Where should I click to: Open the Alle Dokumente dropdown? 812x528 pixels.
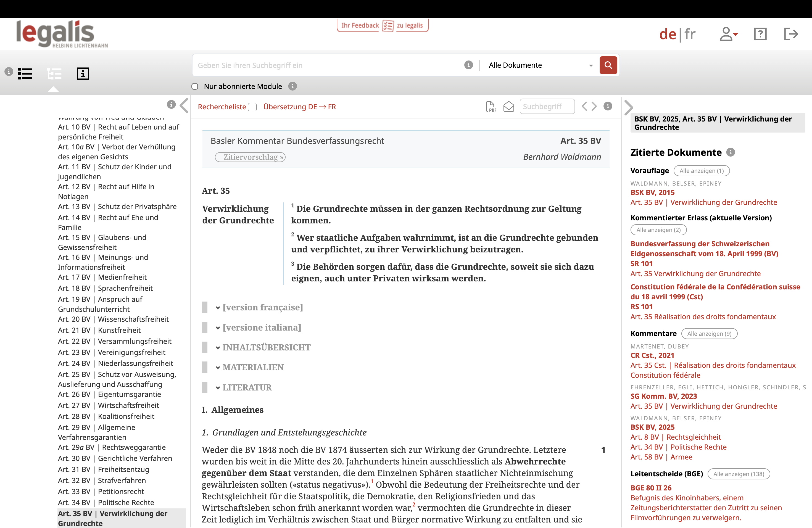(x=541, y=65)
